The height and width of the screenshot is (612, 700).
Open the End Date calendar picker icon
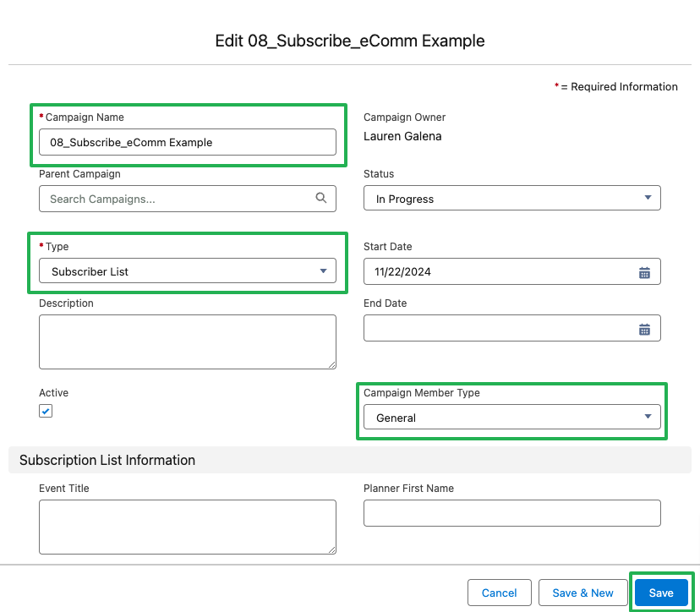[644, 330]
